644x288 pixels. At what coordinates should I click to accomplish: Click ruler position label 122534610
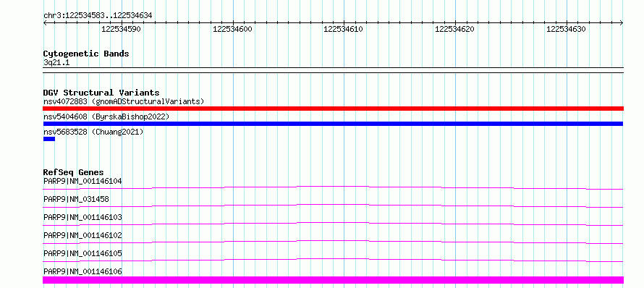tap(344, 29)
